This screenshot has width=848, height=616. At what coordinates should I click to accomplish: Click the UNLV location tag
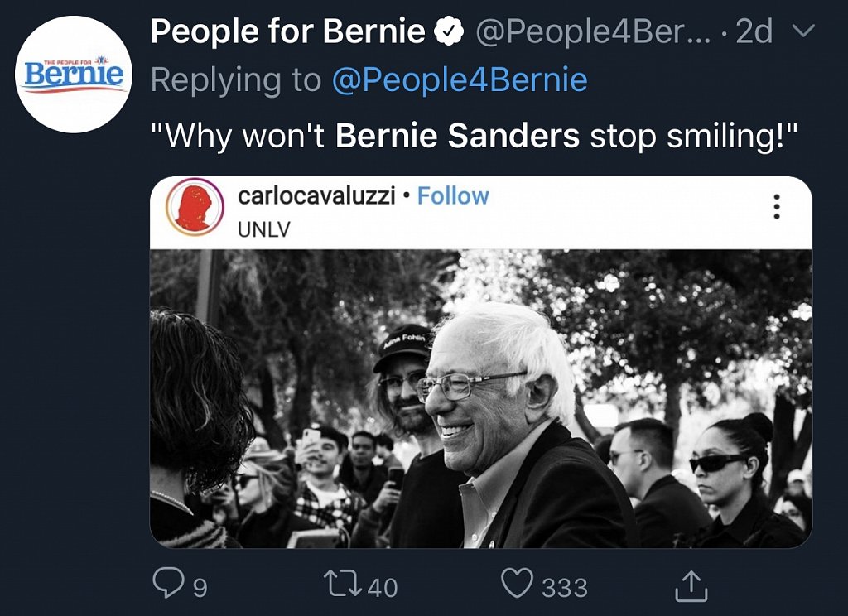click(264, 229)
